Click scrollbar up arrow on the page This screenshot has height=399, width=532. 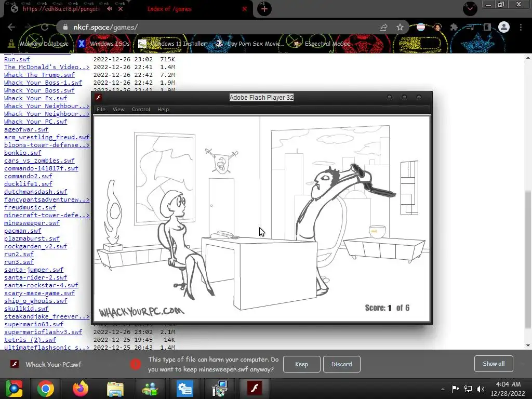coord(528,58)
